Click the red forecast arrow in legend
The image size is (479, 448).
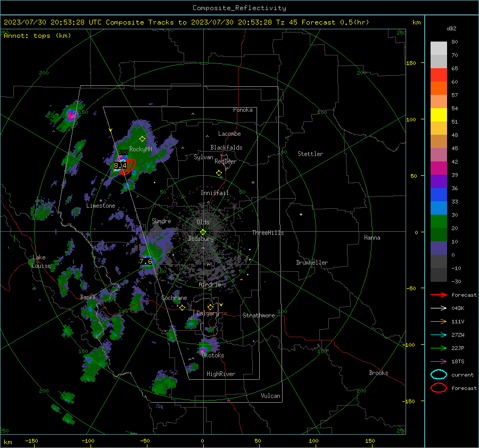439,295
